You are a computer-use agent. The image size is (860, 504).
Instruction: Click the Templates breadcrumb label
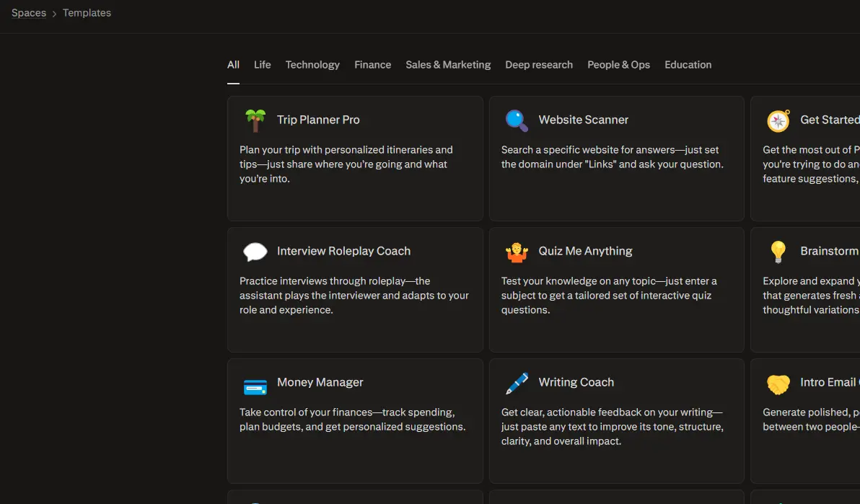[87, 12]
